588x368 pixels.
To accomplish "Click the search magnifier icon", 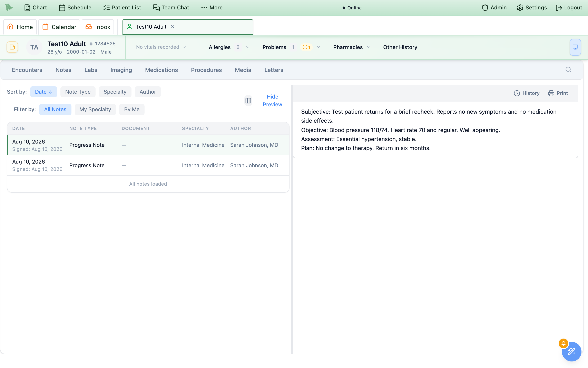I will point(568,70).
